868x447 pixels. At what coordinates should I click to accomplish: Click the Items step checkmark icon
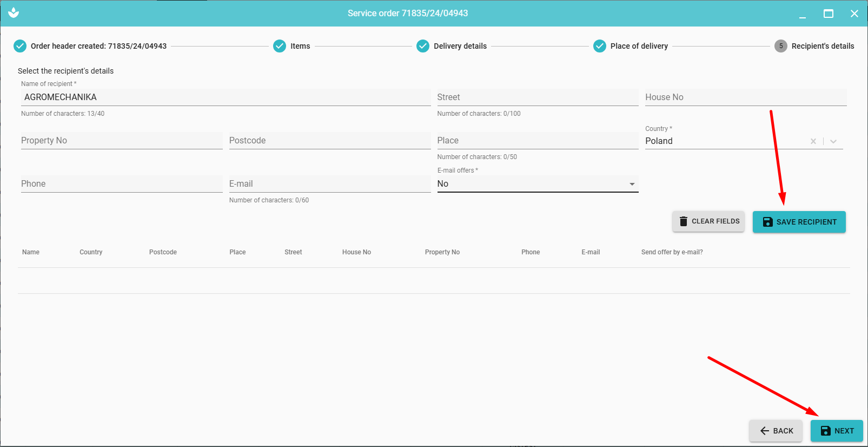[x=280, y=46]
